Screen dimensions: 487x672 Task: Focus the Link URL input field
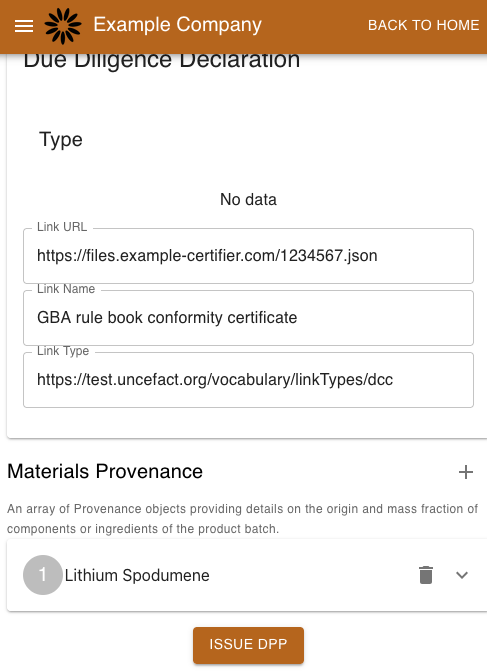pos(248,256)
